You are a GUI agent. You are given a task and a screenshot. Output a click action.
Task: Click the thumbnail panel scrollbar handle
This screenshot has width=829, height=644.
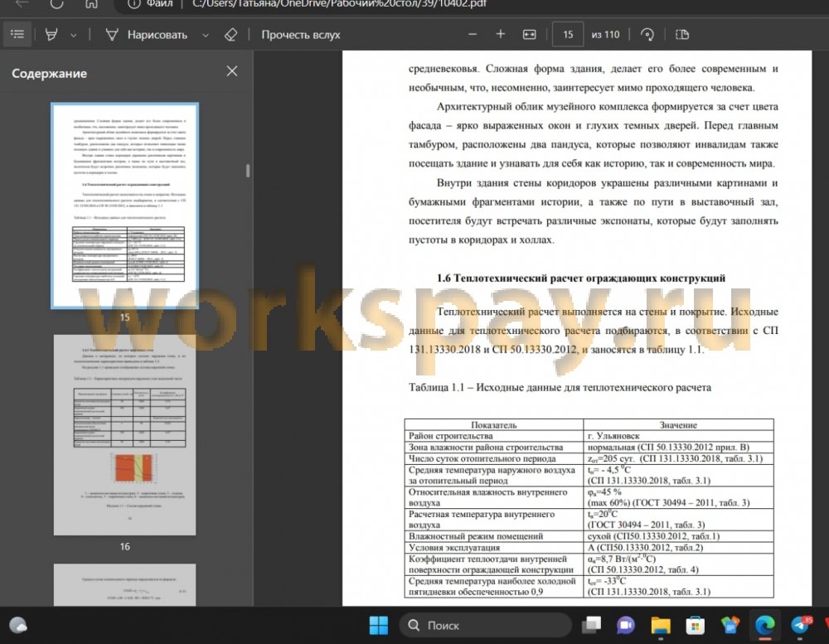(247, 170)
